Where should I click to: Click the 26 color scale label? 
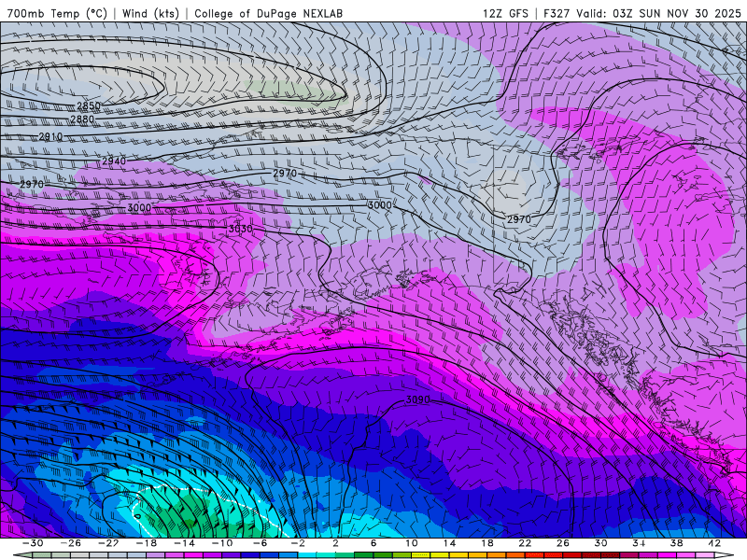pos(563,543)
